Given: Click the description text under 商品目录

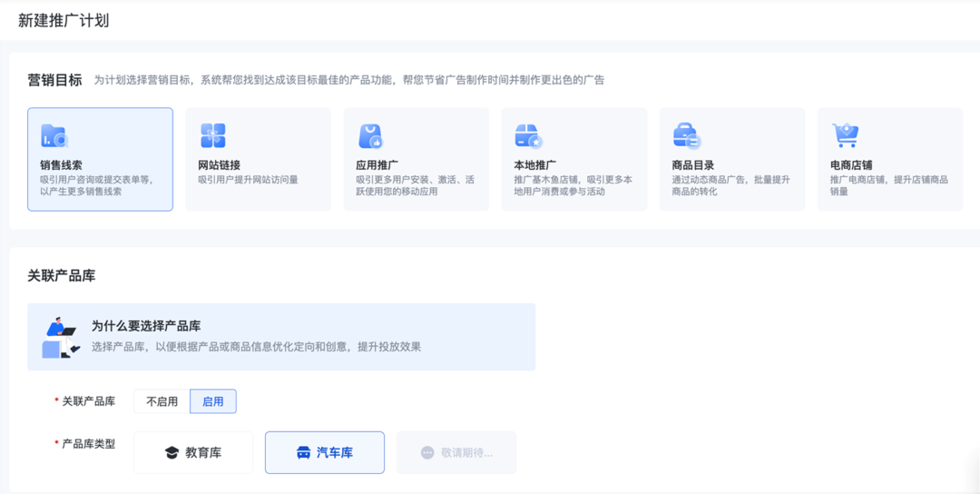Looking at the screenshot, I should [731, 186].
